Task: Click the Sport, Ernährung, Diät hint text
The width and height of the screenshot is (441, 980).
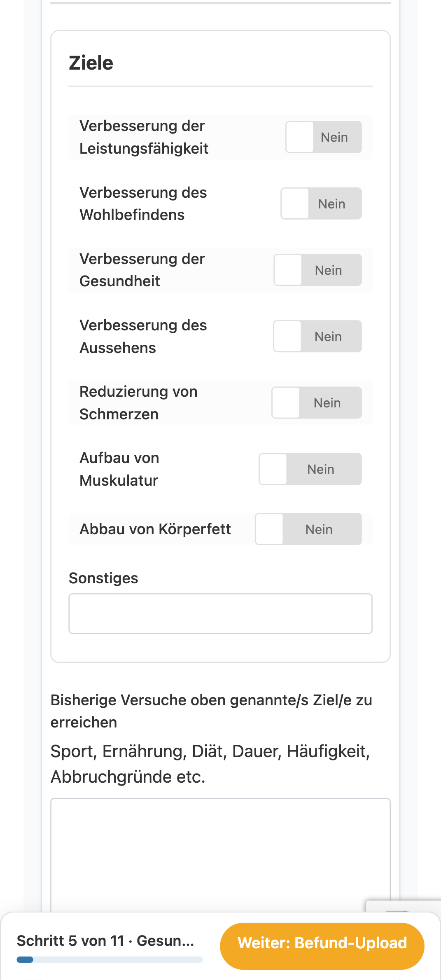Action: tap(210, 764)
